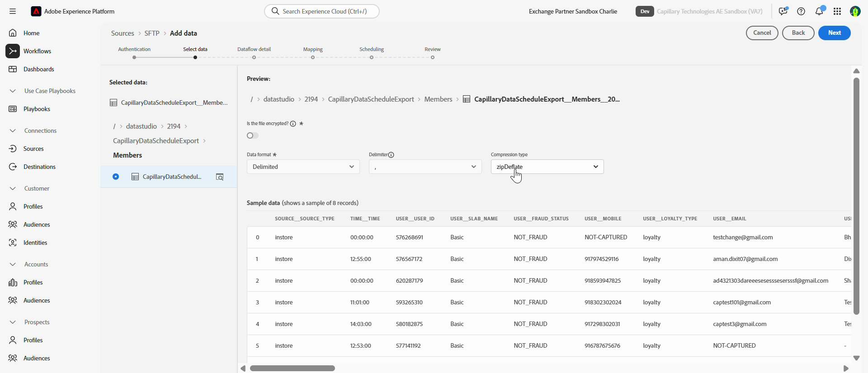This screenshot has width=868, height=373.
Task: Click the Cancel button
Action: [x=762, y=33]
